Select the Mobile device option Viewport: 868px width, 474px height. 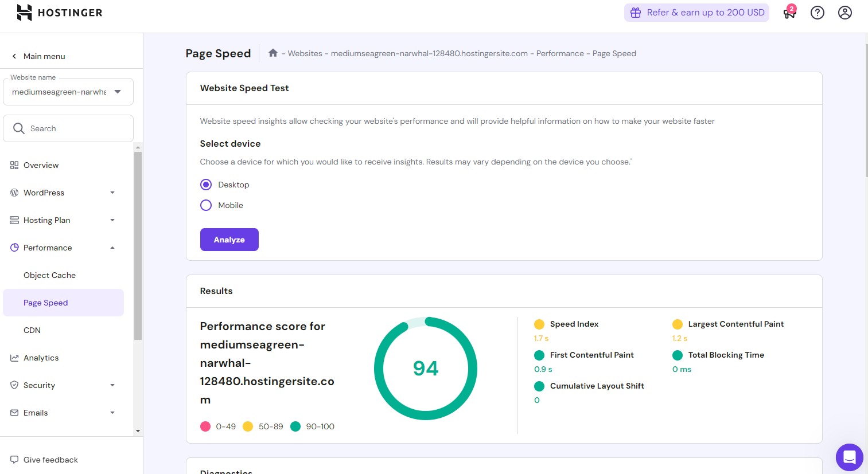tap(206, 205)
